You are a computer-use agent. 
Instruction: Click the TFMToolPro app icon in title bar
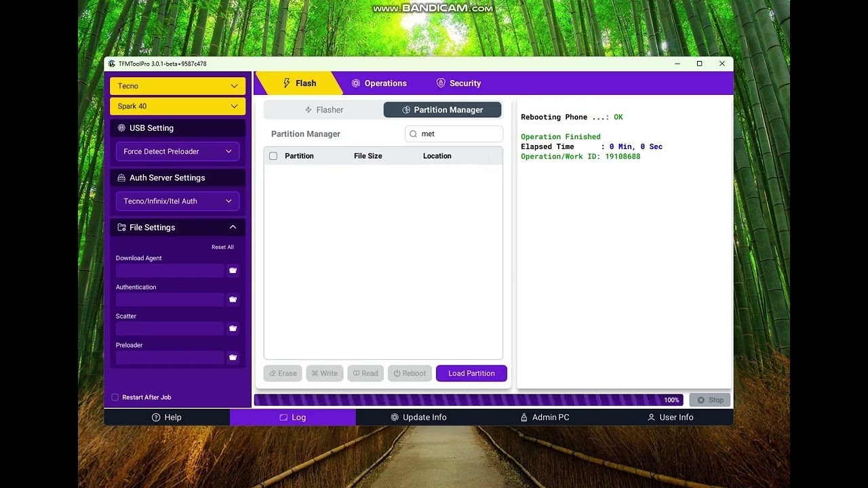[112, 64]
